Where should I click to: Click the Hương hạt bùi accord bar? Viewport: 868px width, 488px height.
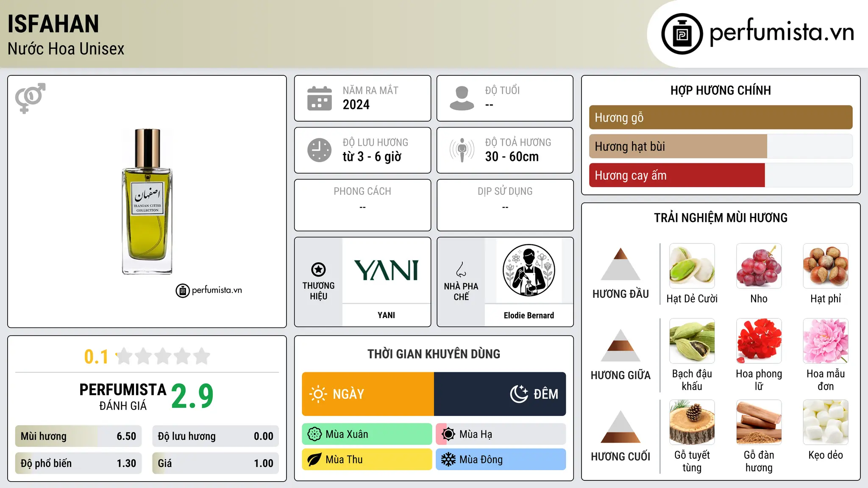coord(721,146)
